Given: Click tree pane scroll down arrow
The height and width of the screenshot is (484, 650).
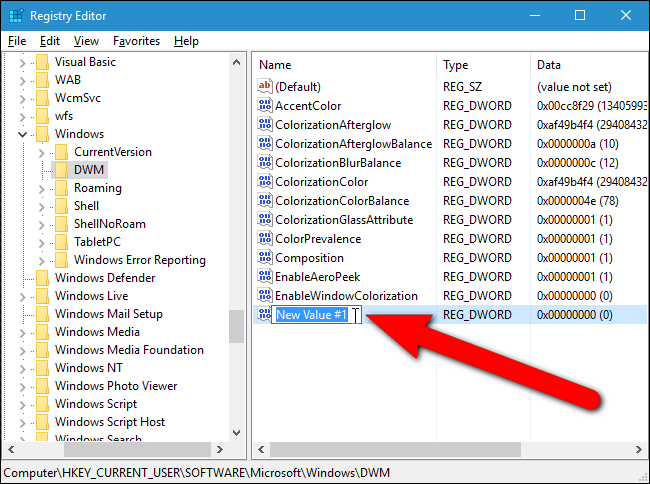Looking at the screenshot, I should click(236, 433).
